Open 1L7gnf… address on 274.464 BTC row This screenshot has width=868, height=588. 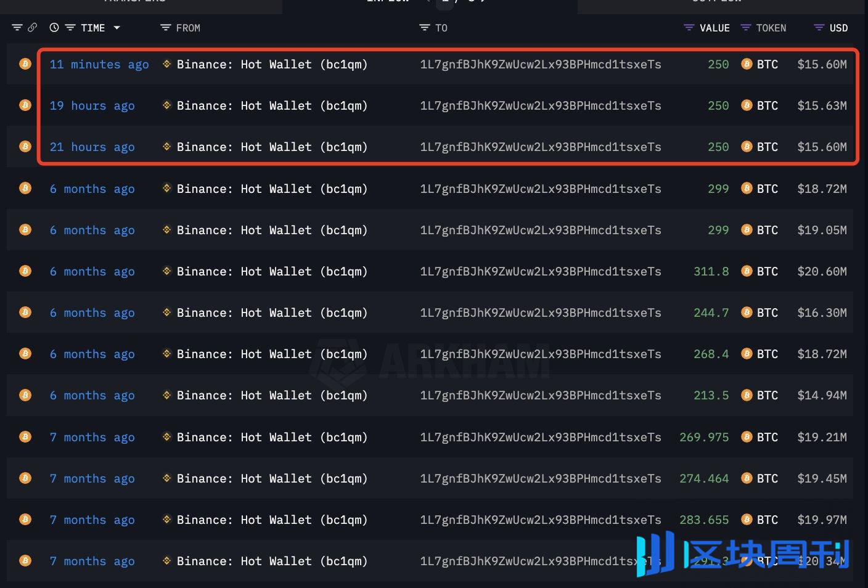pyautogui.click(x=541, y=478)
